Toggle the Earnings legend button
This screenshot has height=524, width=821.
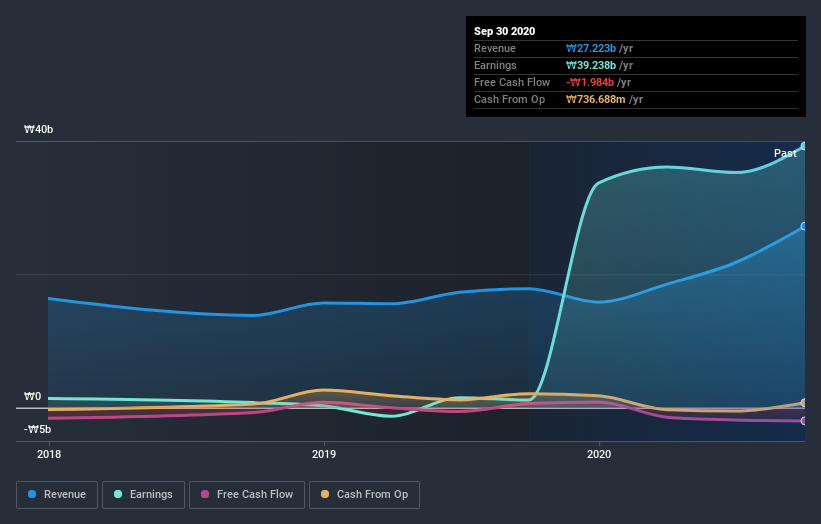143,495
